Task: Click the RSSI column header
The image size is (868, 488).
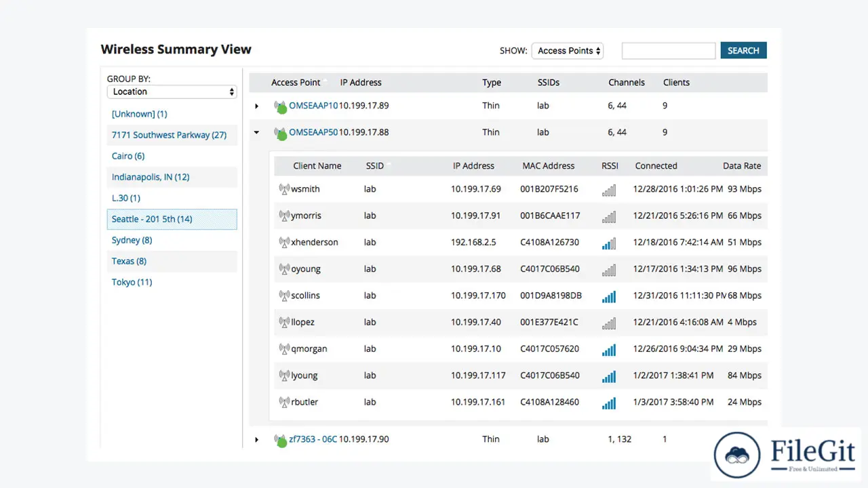Action: [610, 166]
